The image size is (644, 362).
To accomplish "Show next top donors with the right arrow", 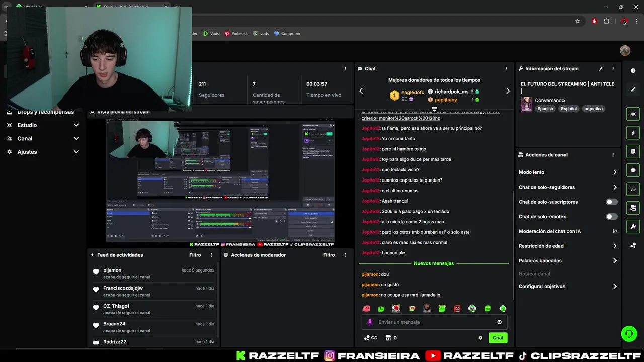I will (508, 91).
